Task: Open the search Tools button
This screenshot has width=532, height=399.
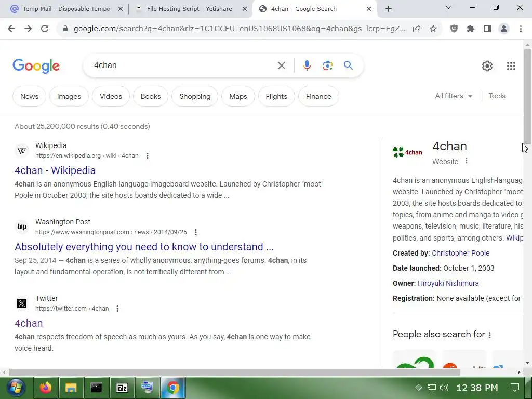Action: tap(497, 96)
